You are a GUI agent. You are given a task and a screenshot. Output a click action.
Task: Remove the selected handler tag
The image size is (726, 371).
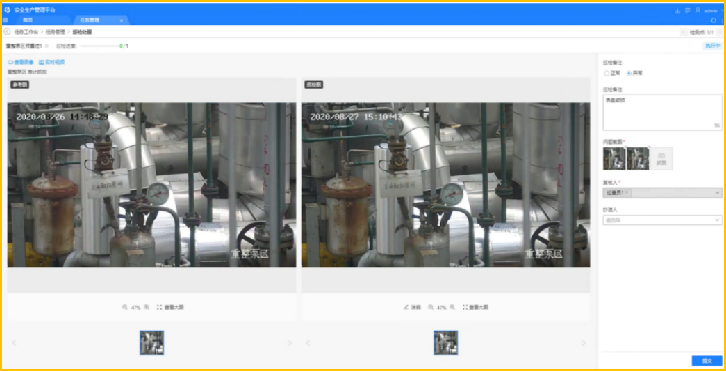click(626, 193)
